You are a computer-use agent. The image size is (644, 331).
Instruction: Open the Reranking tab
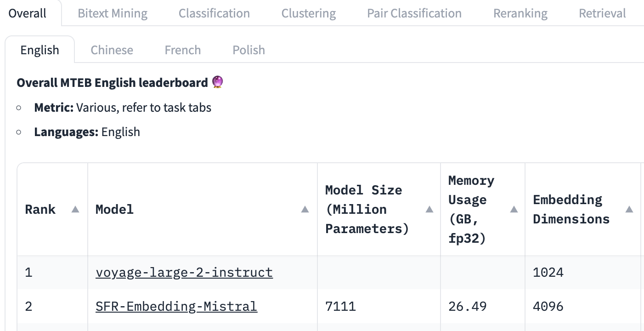pyautogui.click(x=520, y=13)
